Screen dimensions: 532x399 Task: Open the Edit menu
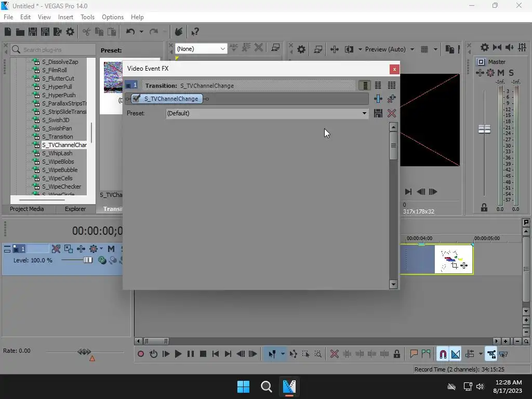click(x=25, y=17)
